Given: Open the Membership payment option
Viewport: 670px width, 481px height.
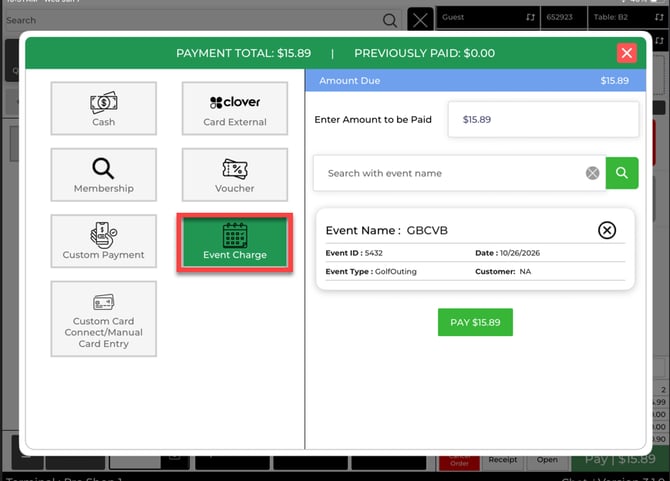Looking at the screenshot, I should click(x=104, y=174).
